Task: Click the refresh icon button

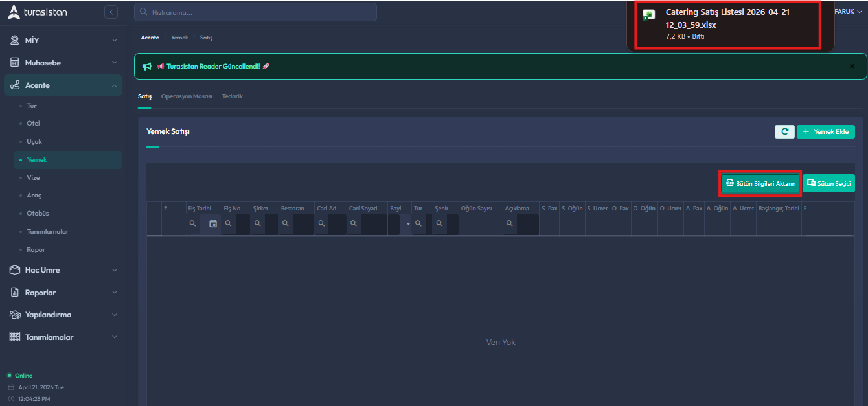Action: (784, 131)
